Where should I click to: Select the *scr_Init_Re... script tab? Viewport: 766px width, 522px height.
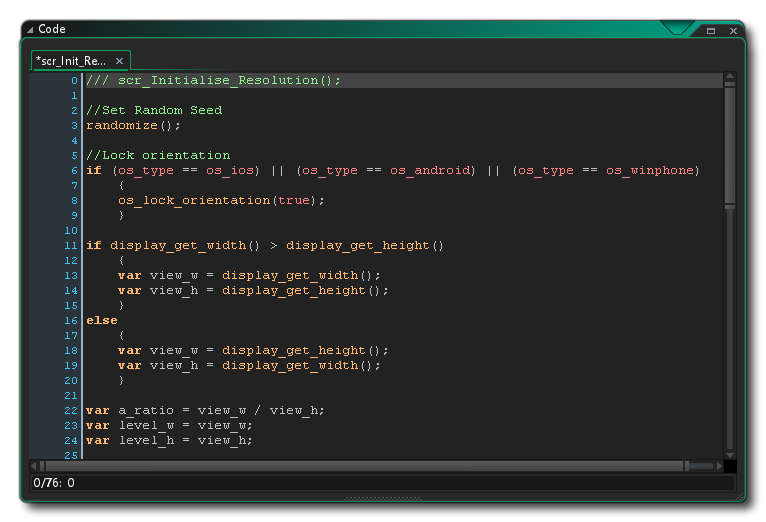click(x=72, y=61)
